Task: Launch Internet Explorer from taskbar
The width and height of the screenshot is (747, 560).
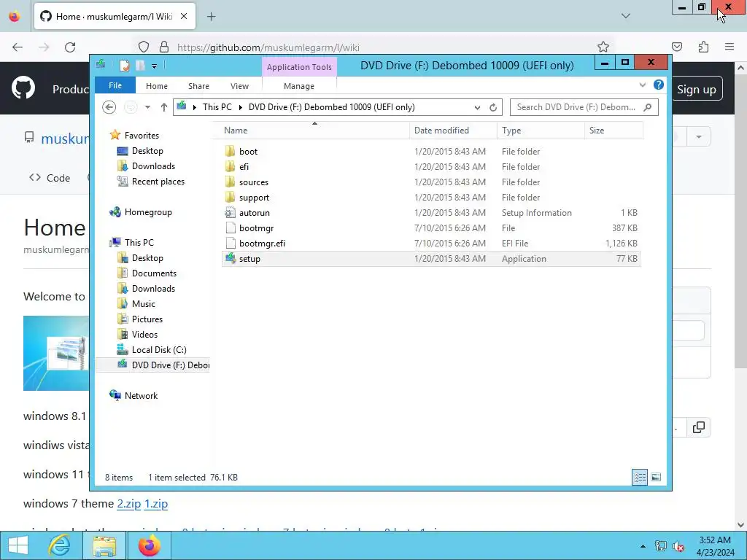Action: click(x=60, y=545)
